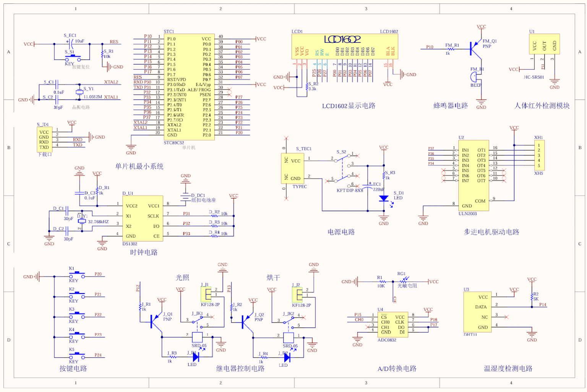Click the '人体红外检测模块' caption
This screenshot has height=392, width=587.
tap(542, 105)
